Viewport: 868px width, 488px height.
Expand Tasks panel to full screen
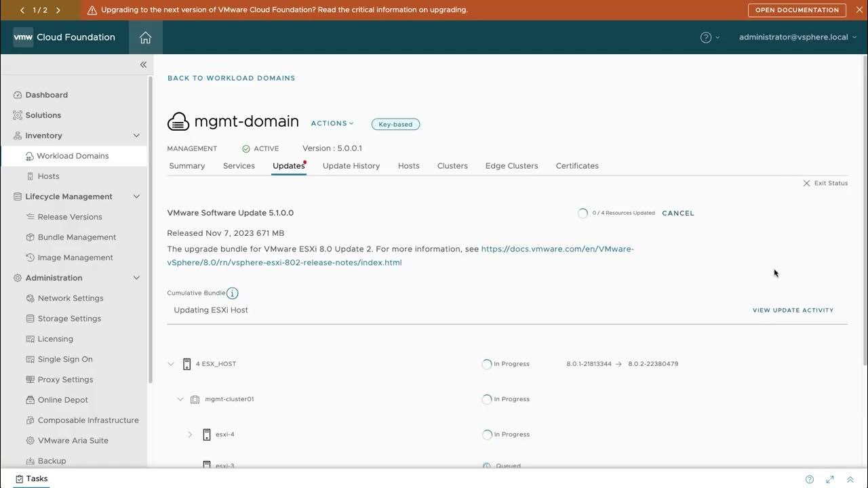coord(829,479)
